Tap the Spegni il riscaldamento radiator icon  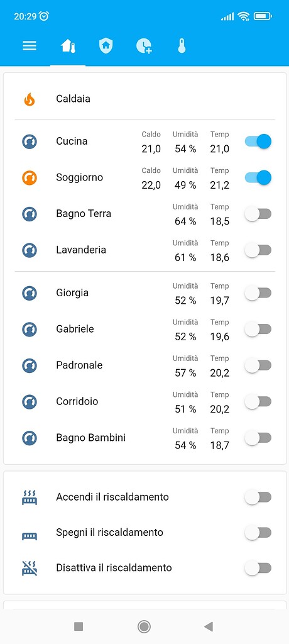pos(29,536)
